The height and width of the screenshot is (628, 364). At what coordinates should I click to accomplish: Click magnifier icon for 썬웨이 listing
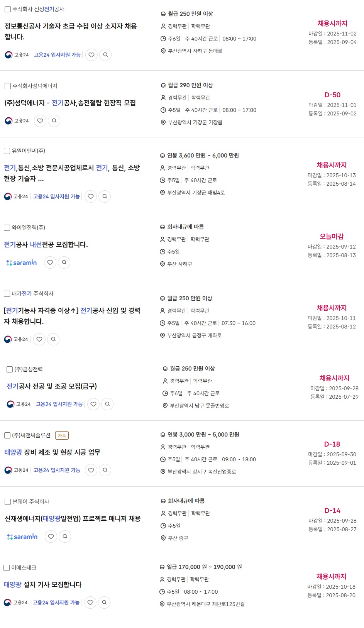coord(65,537)
